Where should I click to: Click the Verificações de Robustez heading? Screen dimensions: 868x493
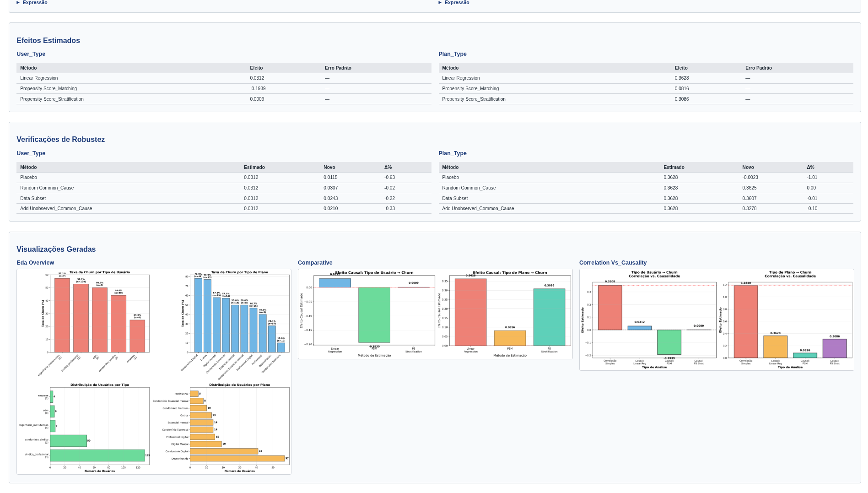click(x=60, y=140)
